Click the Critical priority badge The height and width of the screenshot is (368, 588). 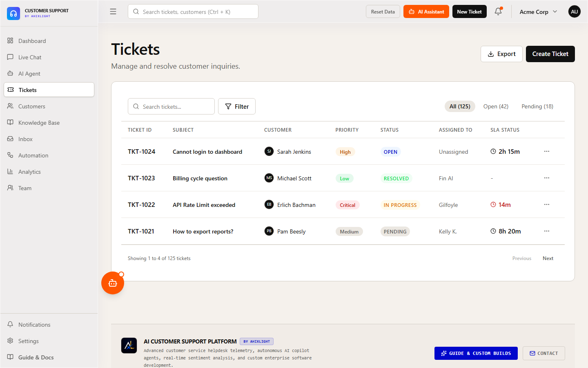(347, 205)
